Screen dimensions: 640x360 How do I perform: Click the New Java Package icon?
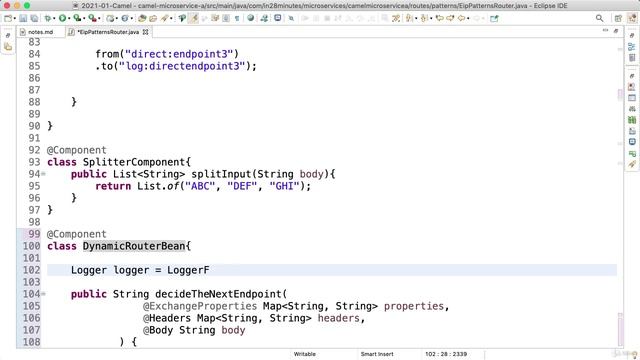point(110,18)
